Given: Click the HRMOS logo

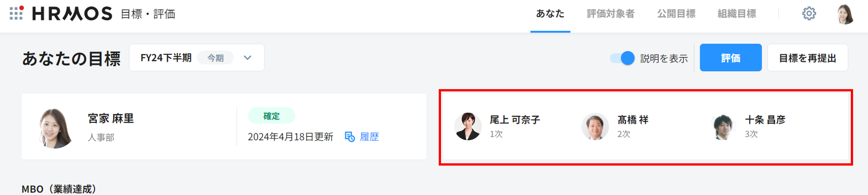Looking at the screenshot, I should pos(72,14).
